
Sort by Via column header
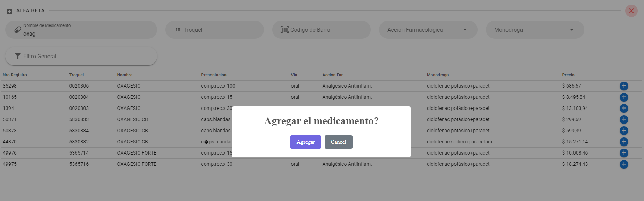point(294,75)
